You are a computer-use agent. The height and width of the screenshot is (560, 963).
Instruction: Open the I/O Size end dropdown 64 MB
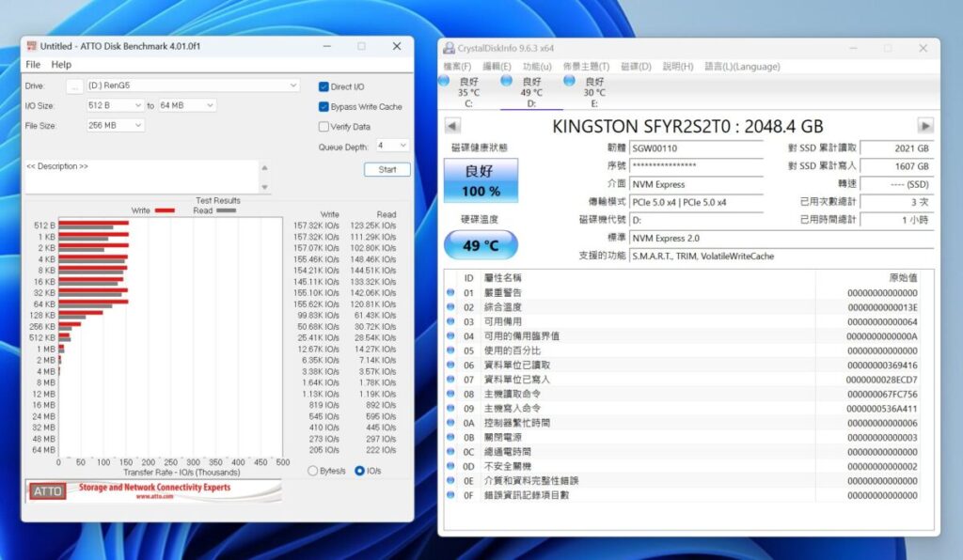point(187,105)
